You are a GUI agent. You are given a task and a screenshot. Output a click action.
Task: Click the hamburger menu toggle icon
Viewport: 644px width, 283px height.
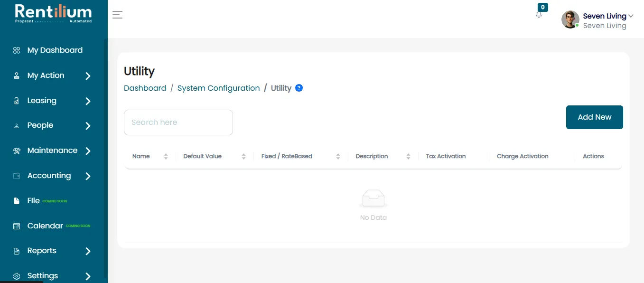point(117,15)
